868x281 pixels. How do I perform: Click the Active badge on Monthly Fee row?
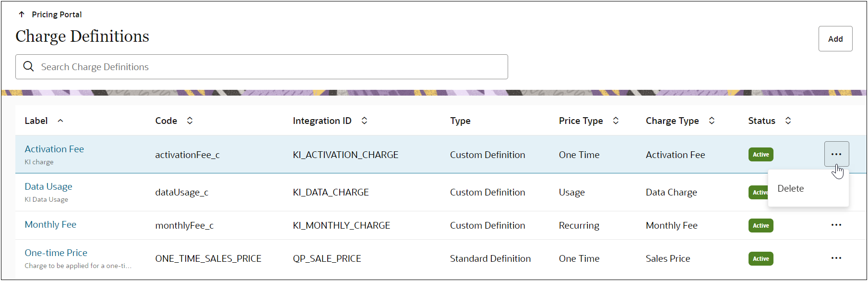761,225
